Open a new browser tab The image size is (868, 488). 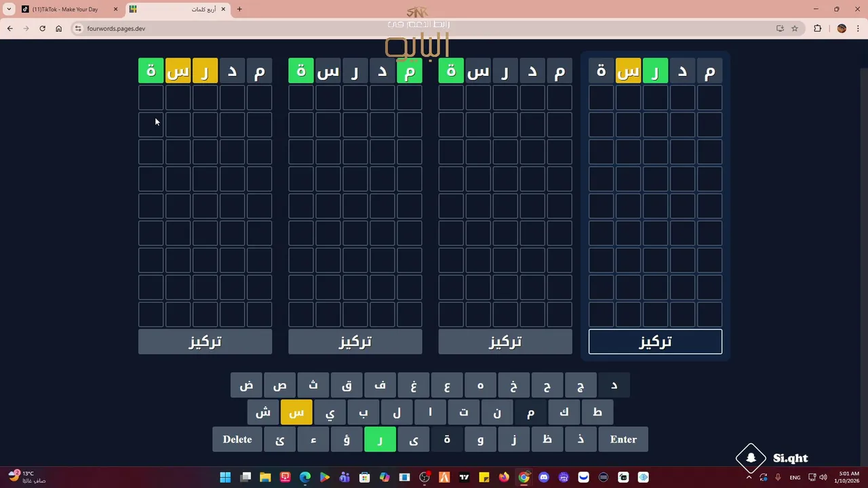(239, 9)
